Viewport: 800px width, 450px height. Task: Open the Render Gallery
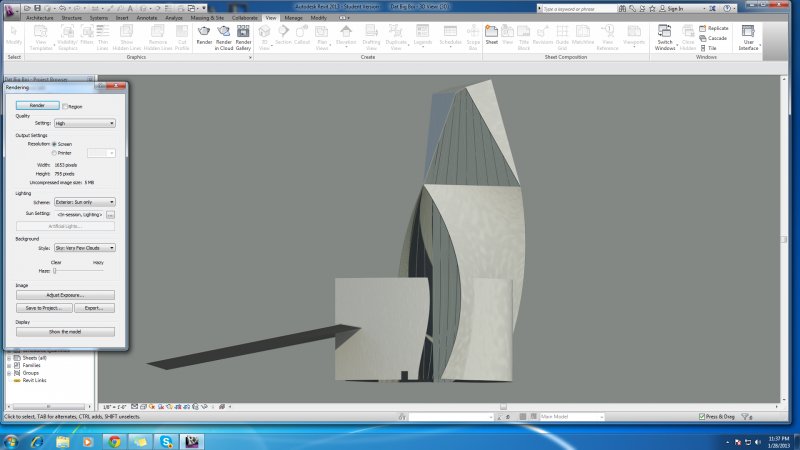[243, 34]
